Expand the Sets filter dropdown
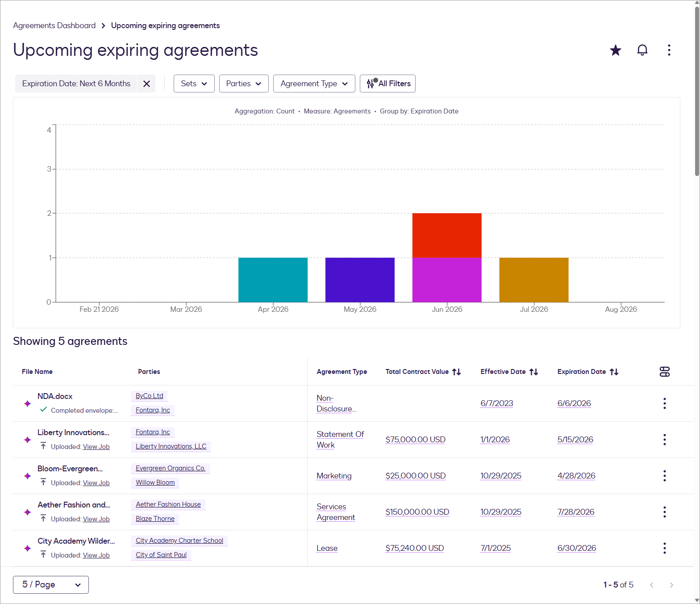 click(x=194, y=84)
